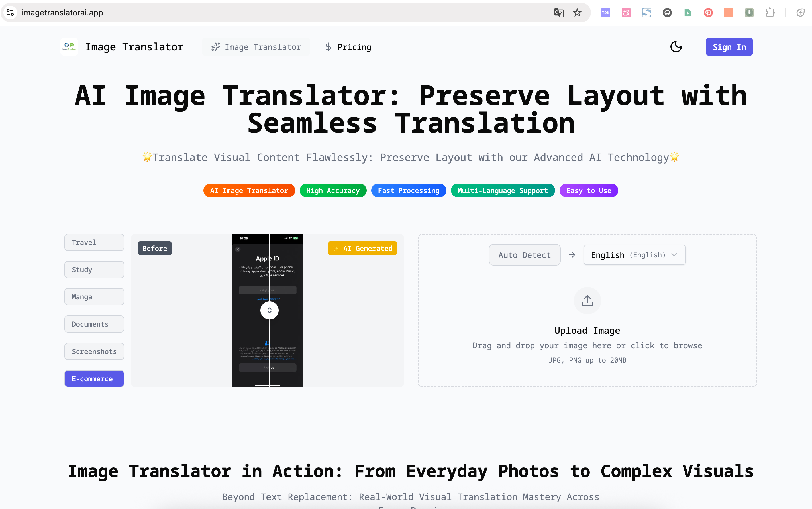
Task: Click the Sign In button
Action: pyautogui.click(x=729, y=47)
